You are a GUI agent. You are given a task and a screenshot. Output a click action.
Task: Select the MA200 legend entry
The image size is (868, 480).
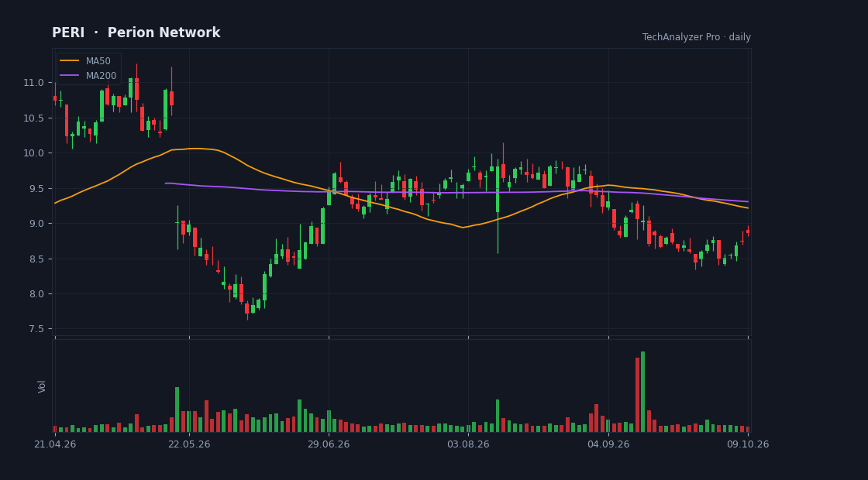click(x=88, y=75)
